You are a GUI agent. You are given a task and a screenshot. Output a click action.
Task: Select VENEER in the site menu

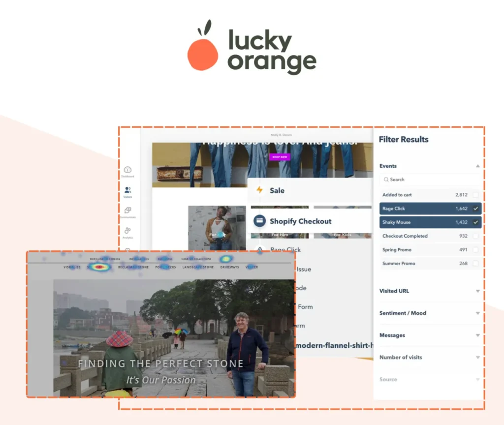coord(252,267)
